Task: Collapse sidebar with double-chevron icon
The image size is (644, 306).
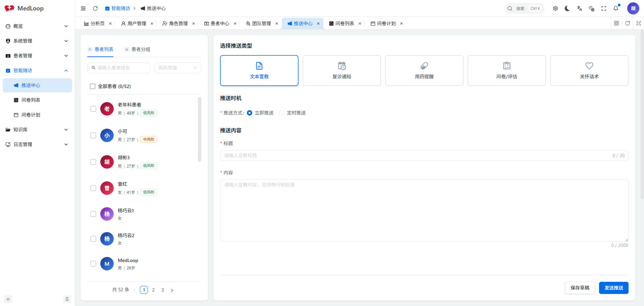Action: pyautogui.click(x=8, y=299)
